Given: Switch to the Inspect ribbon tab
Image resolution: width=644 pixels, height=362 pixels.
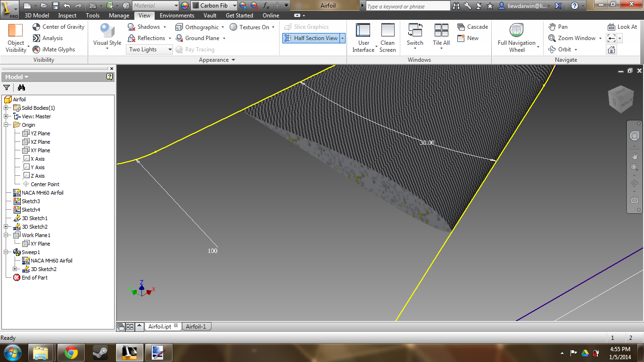Looking at the screenshot, I should point(67,16).
